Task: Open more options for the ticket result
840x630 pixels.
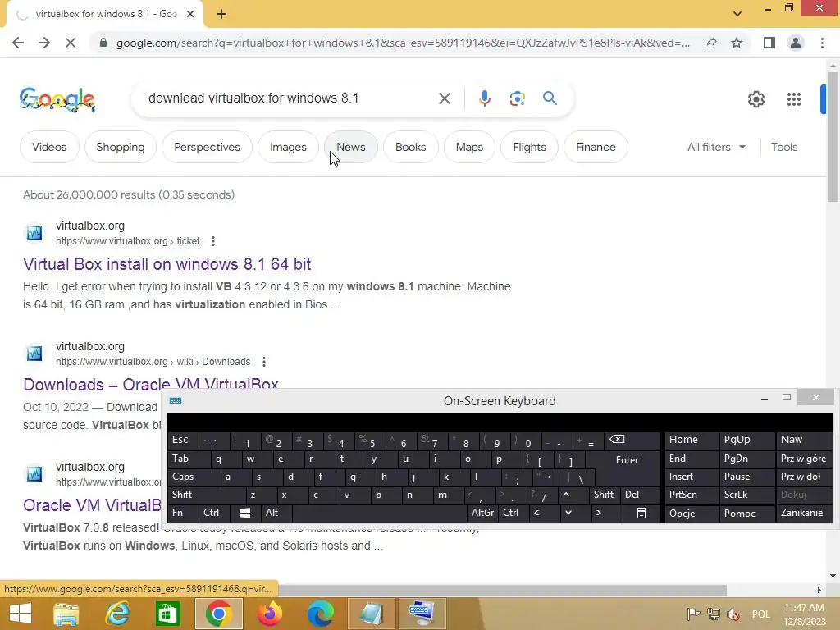Action: point(213,241)
